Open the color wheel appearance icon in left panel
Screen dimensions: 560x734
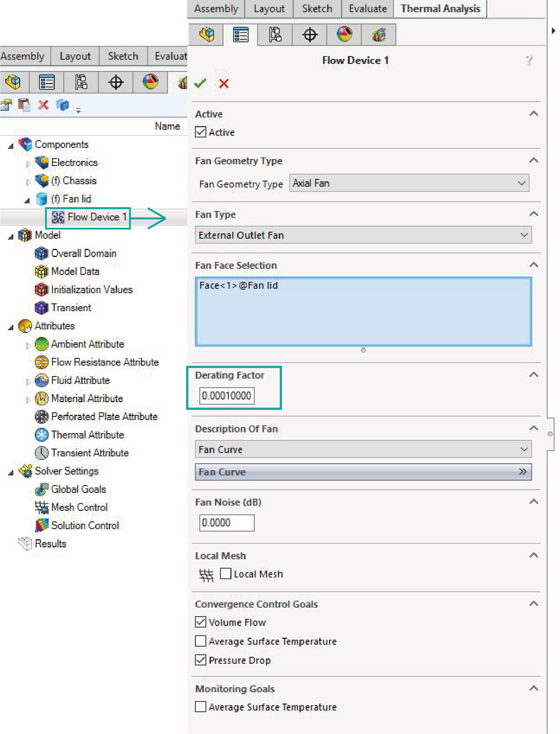click(x=150, y=82)
